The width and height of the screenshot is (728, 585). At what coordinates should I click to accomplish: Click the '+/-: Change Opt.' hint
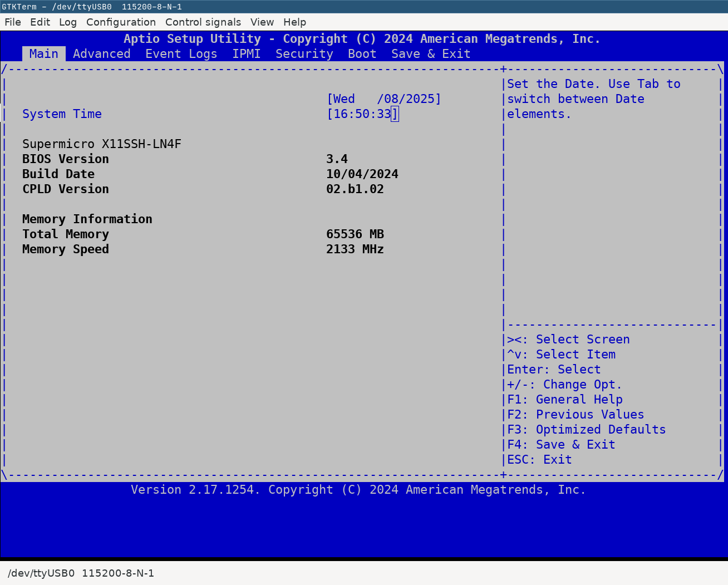(x=565, y=385)
